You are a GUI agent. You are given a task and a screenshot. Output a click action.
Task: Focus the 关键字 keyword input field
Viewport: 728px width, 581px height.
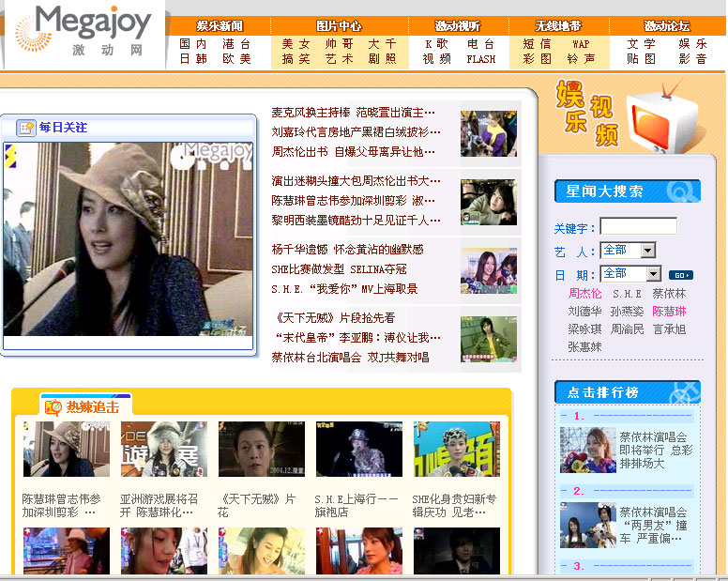[638, 226]
